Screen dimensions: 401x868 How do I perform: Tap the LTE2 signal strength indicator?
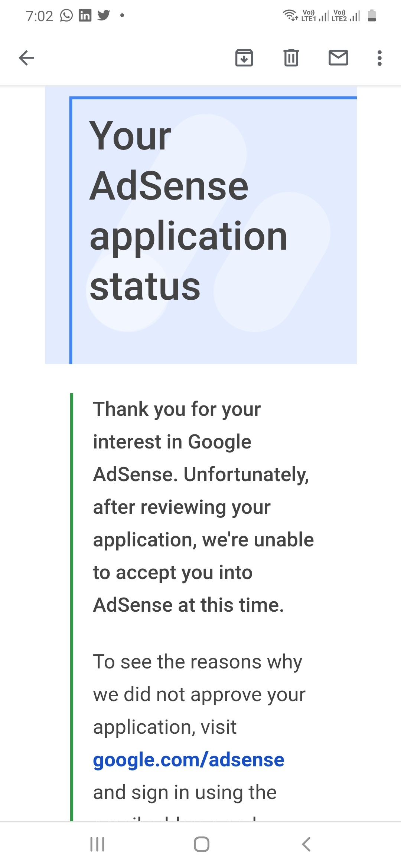click(346, 16)
